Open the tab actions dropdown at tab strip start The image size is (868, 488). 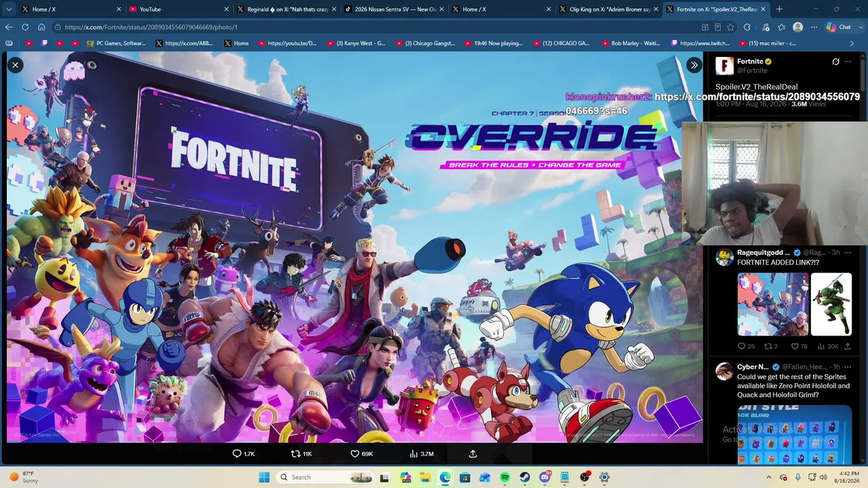point(9,9)
